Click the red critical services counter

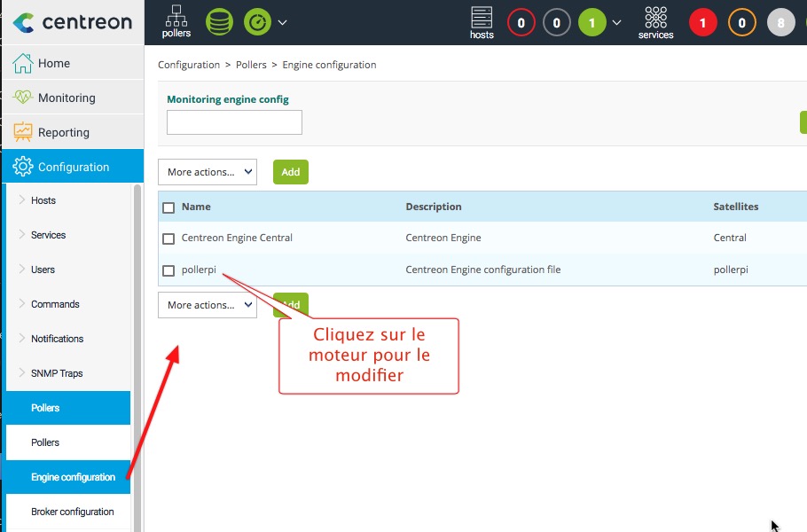(702, 23)
